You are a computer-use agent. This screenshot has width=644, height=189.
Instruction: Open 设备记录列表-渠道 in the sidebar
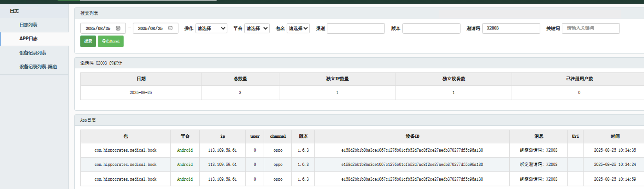click(38, 67)
